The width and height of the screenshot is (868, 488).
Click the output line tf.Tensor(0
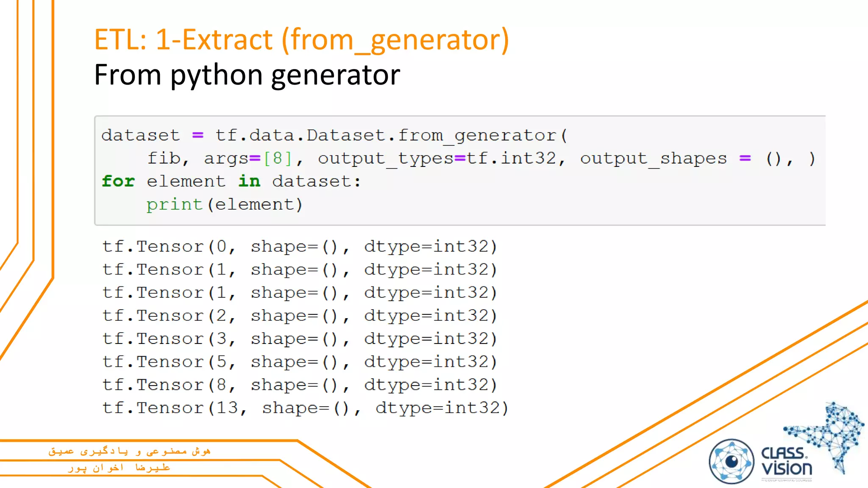point(299,247)
